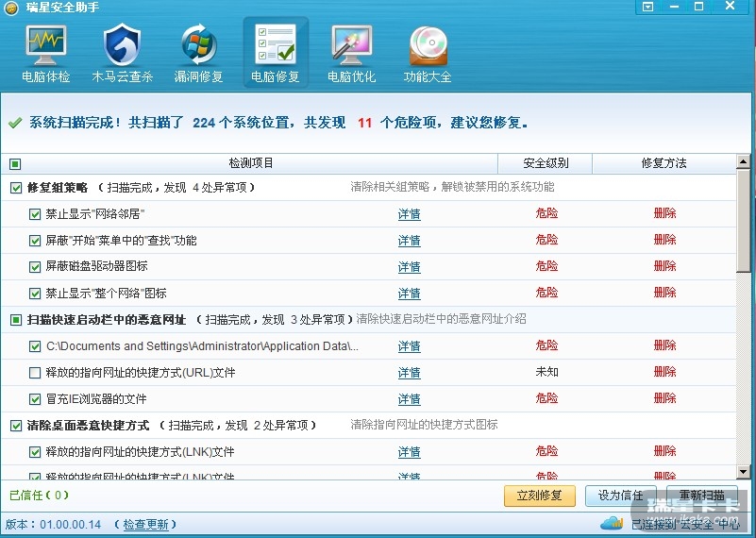Open 详情 for 禁止显示"整个网络"图标
The image size is (756, 538).
[x=410, y=294]
